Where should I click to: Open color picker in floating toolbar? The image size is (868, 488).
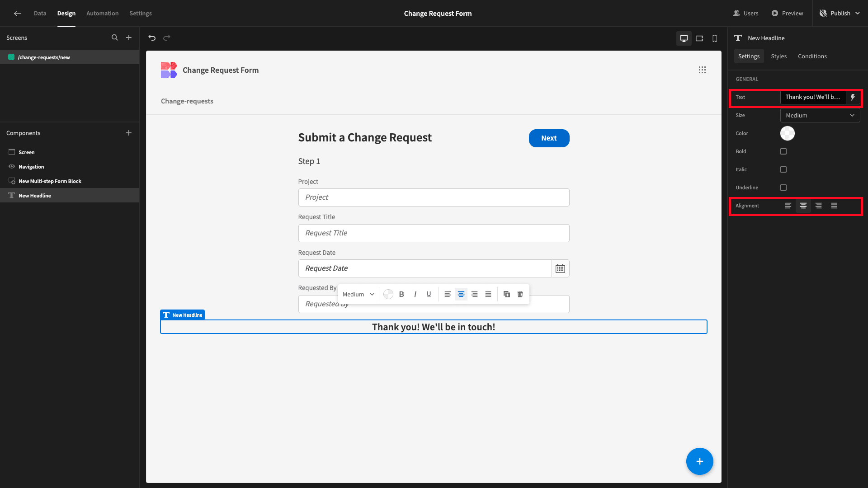coord(388,294)
